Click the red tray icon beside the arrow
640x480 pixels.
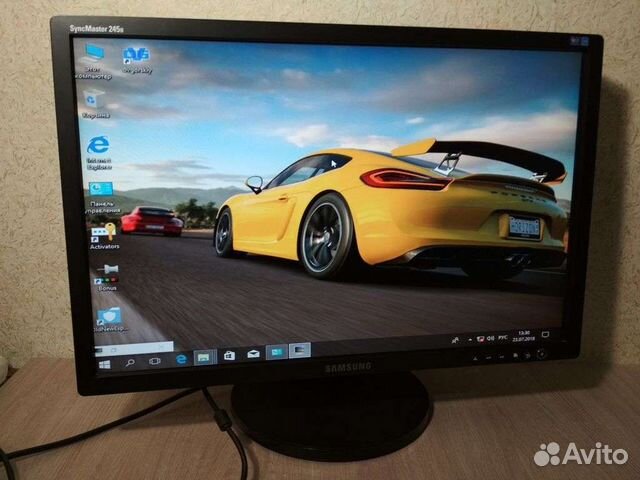tap(480, 339)
